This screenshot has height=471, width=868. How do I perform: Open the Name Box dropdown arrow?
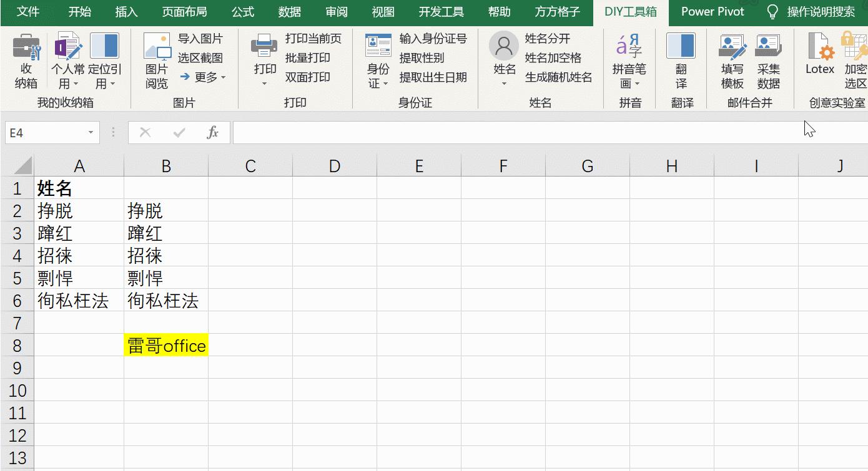(91, 133)
